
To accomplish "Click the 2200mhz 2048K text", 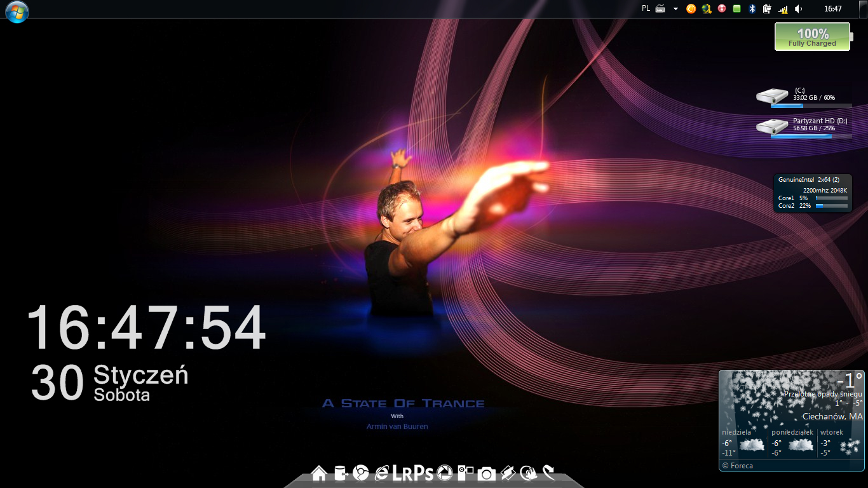I will click(825, 190).
